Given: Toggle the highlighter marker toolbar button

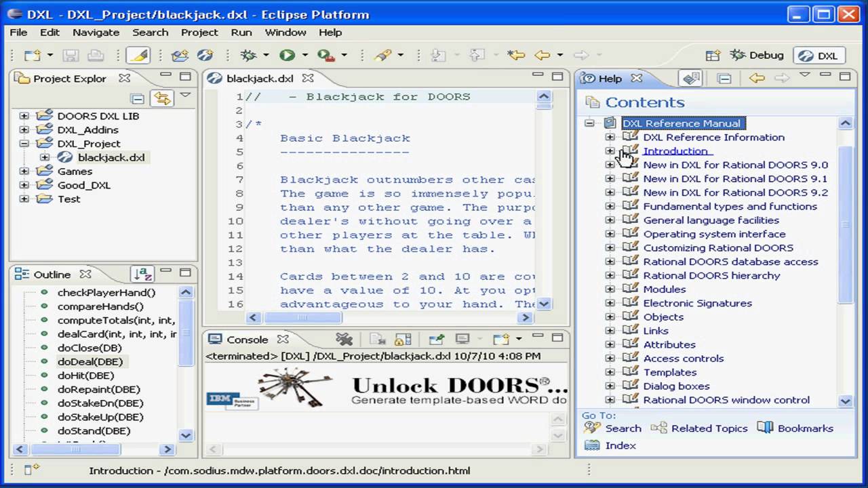Looking at the screenshot, I should (x=138, y=56).
